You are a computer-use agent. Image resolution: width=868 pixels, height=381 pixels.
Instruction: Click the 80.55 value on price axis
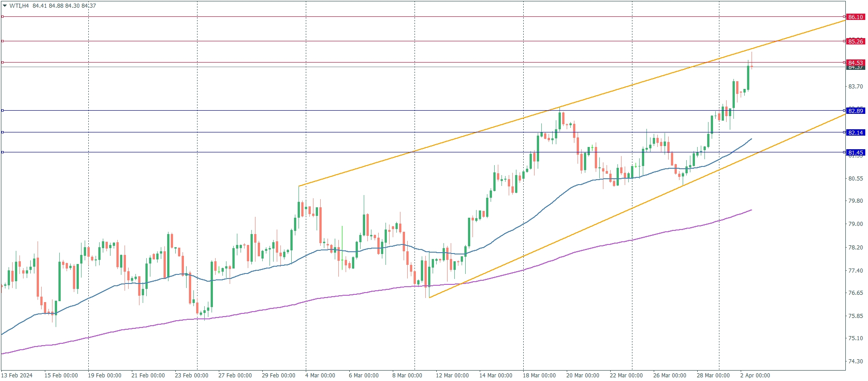[x=855, y=179]
